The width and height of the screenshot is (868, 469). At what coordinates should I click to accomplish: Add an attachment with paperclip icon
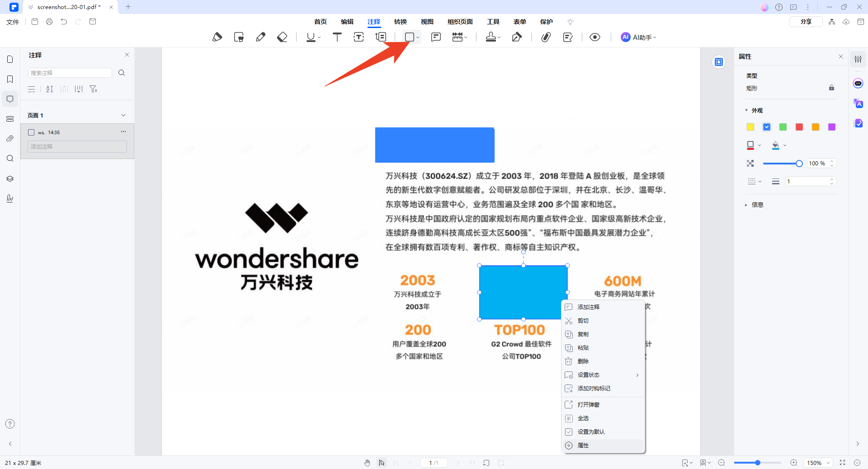[x=546, y=37]
